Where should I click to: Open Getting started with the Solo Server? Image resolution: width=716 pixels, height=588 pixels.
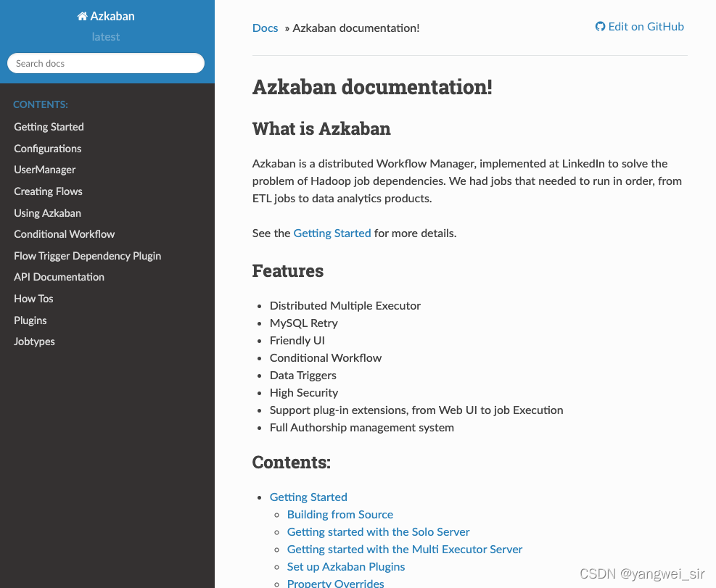point(378,532)
